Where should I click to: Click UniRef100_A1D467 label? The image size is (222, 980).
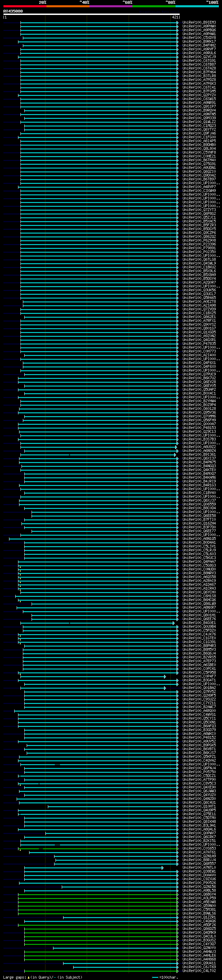[199, 584]
